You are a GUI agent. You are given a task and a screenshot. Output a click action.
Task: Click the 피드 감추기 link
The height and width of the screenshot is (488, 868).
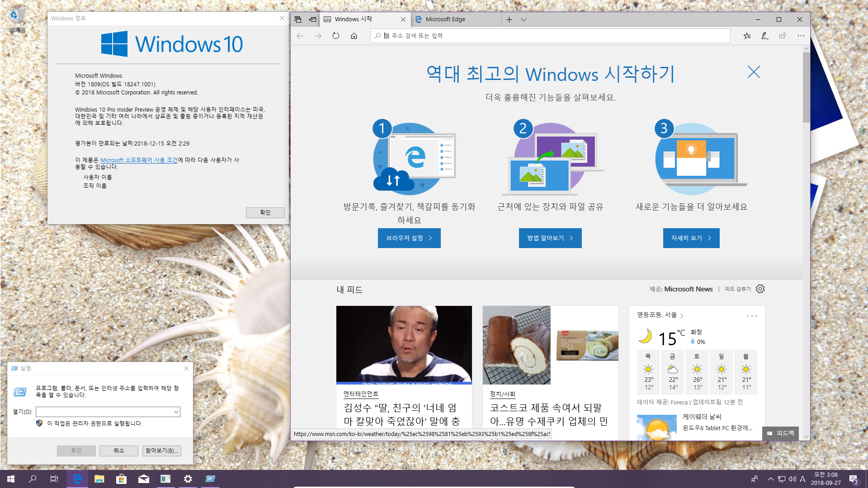pos(737,289)
